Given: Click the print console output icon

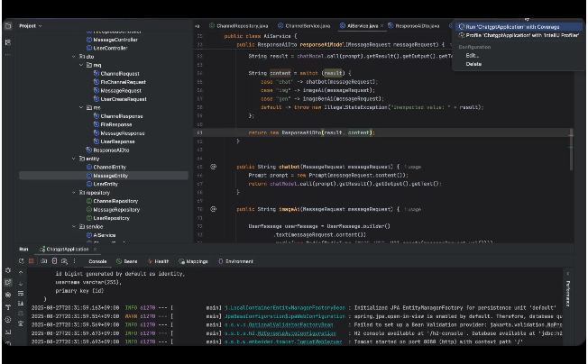Looking at the screenshot, I should coord(21,314).
